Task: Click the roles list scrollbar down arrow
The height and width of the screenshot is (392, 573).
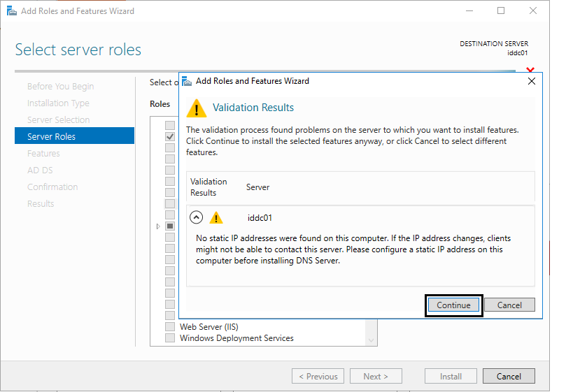Action: 372,340
